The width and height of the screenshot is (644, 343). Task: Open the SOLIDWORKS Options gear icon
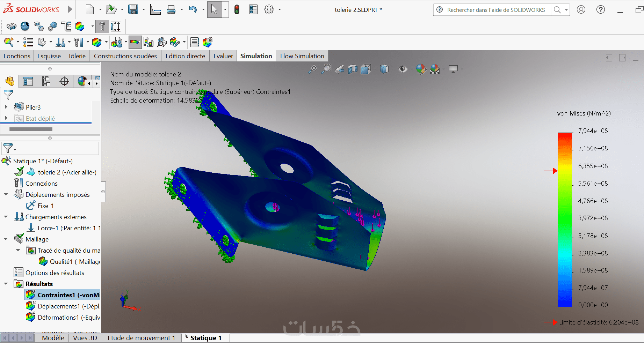pyautogui.click(x=269, y=9)
